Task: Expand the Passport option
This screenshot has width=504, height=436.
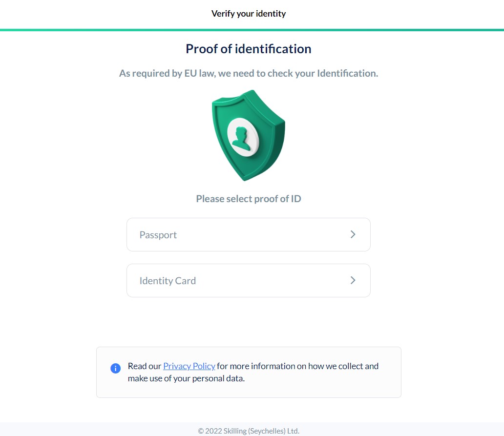Action: [249, 234]
